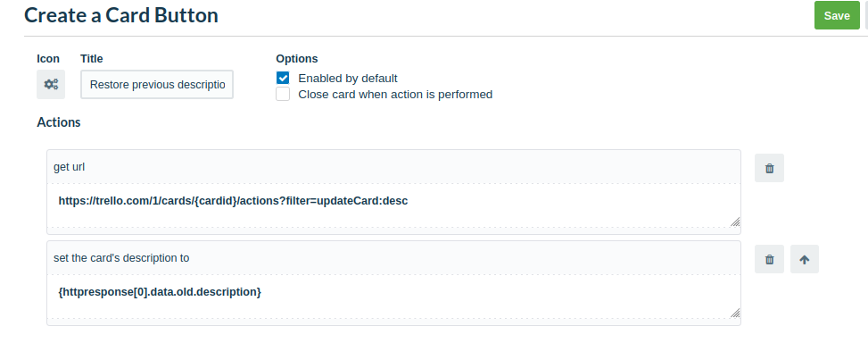Click the trello.com URL text area

[393, 205]
